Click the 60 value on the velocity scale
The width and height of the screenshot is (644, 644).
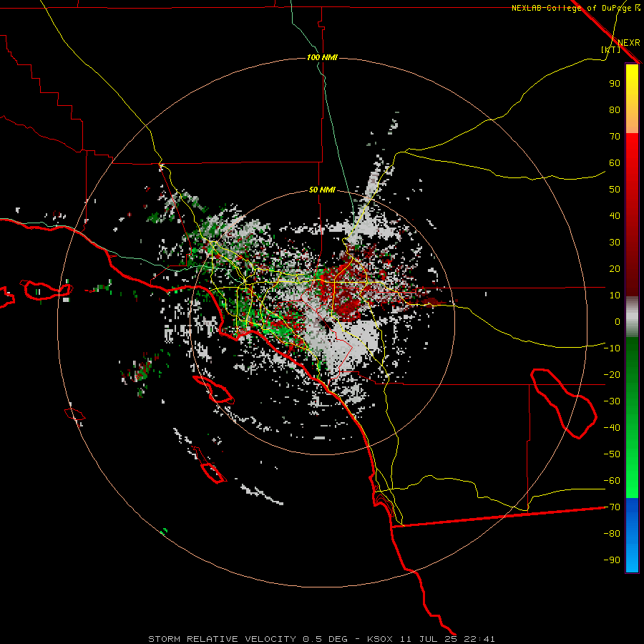click(x=615, y=162)
